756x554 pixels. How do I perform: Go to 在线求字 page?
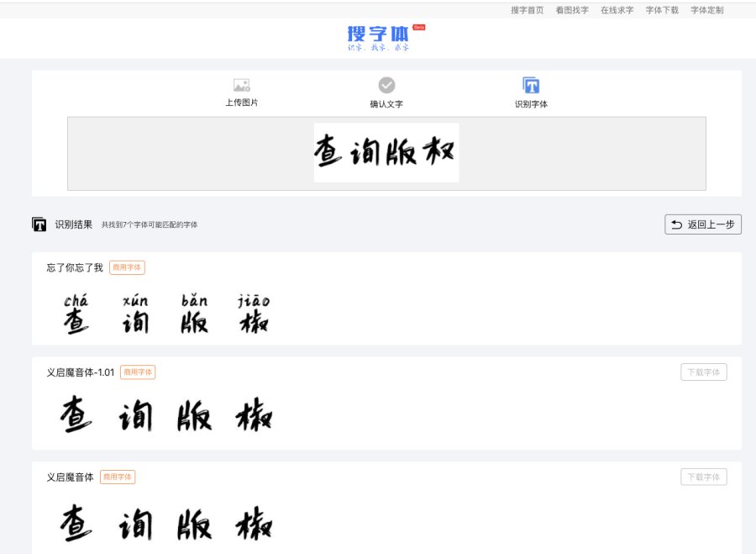617,10
